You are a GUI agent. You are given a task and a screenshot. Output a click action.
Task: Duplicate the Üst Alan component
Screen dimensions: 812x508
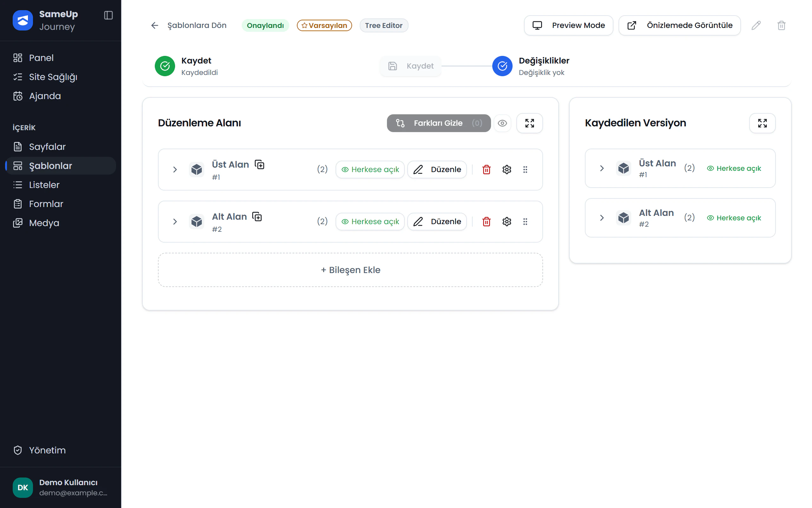(x=259, y=165)
